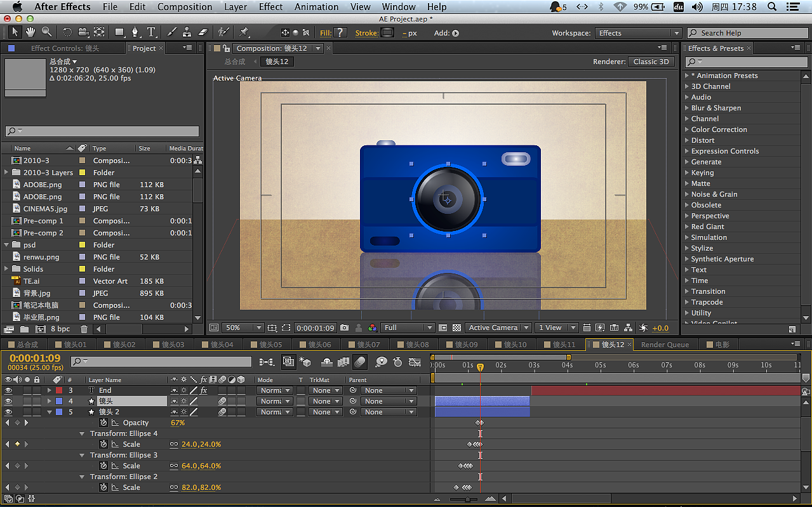Switch to the 镜头05 timeline tab
The image size is (812, 507).
270,345
